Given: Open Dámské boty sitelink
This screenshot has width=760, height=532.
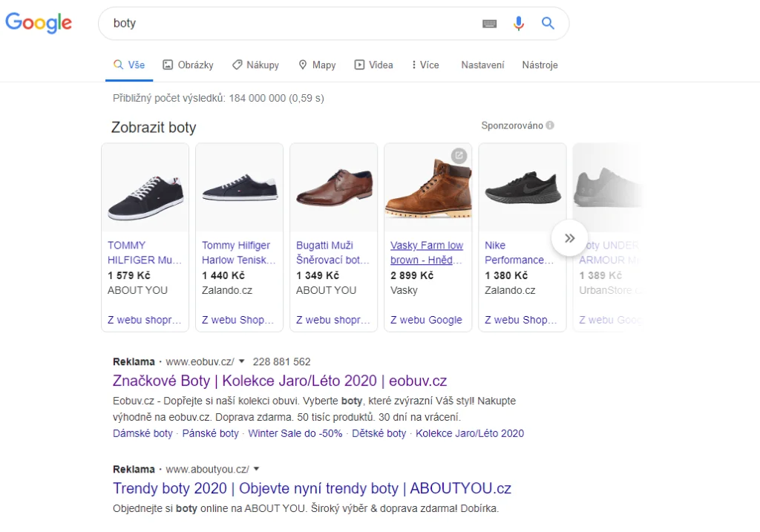Looking at the screenshot, I should point(142,433).
